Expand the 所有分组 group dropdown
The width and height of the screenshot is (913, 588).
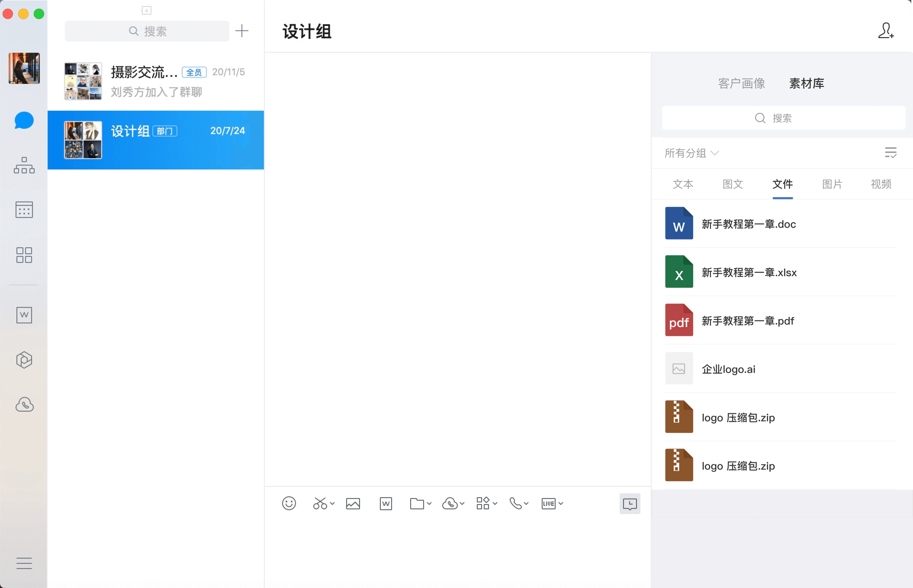pos(691,153)
